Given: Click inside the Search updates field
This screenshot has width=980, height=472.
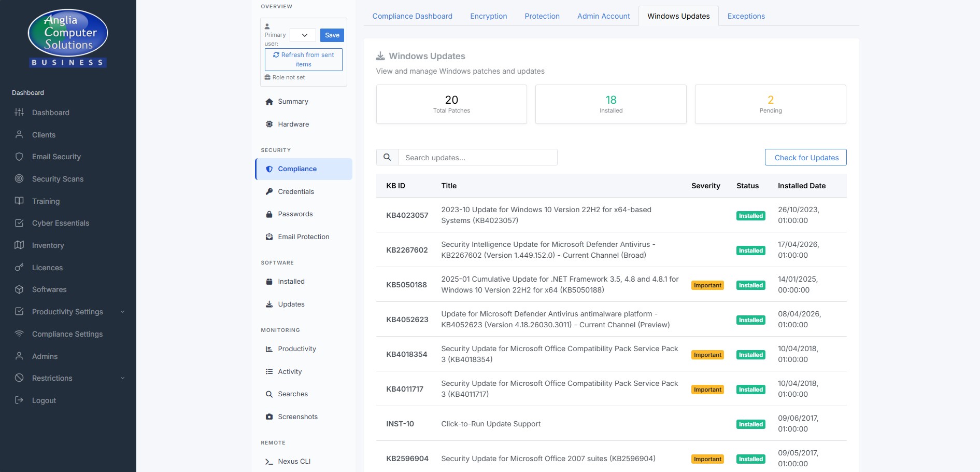Looking at the screenshot, I should pyautogui.click(x=477, y=157).
